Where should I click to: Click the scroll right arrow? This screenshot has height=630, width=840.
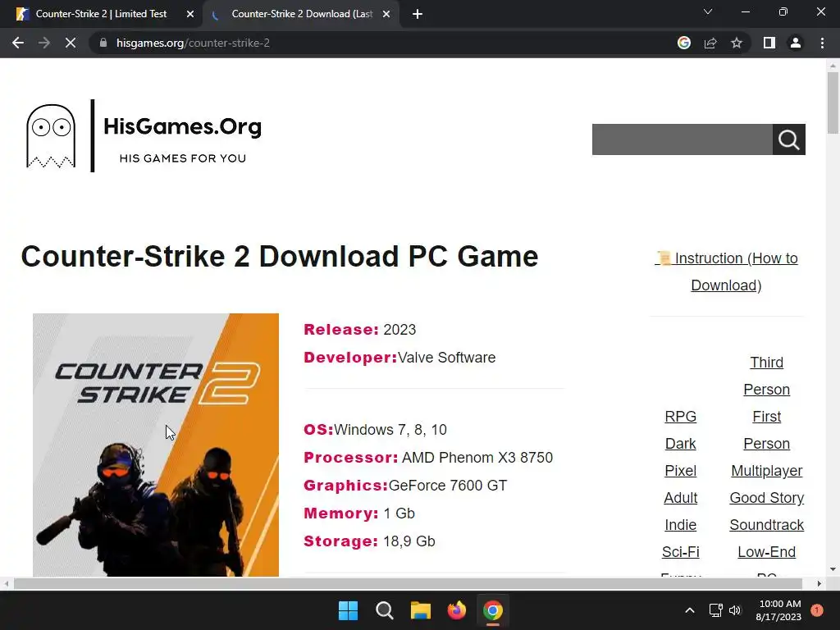(819, 583)
